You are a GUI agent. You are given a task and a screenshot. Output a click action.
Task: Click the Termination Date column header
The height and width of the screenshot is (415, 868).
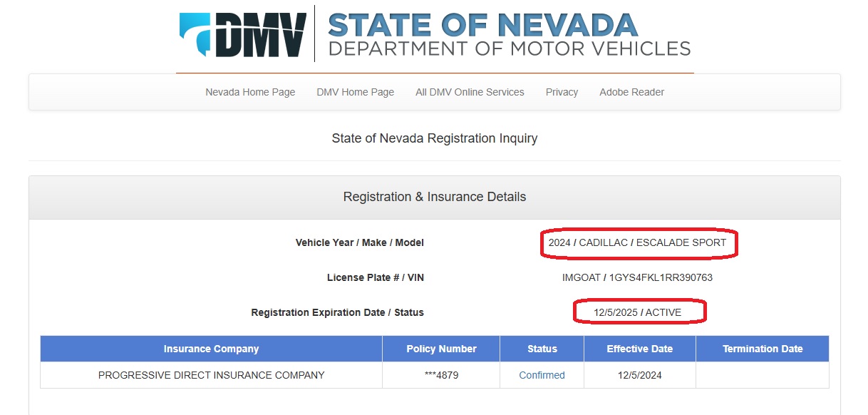[763, 349]
